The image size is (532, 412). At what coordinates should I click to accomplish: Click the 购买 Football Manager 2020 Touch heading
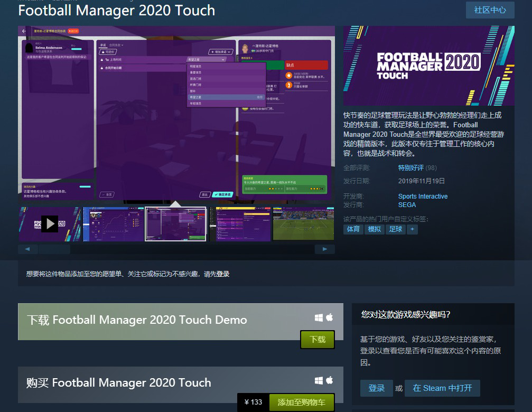tap(119, 383)
